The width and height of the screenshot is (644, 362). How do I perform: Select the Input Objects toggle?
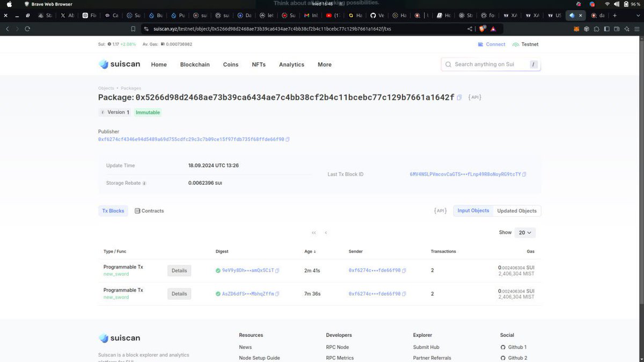[x=473, y=211]
